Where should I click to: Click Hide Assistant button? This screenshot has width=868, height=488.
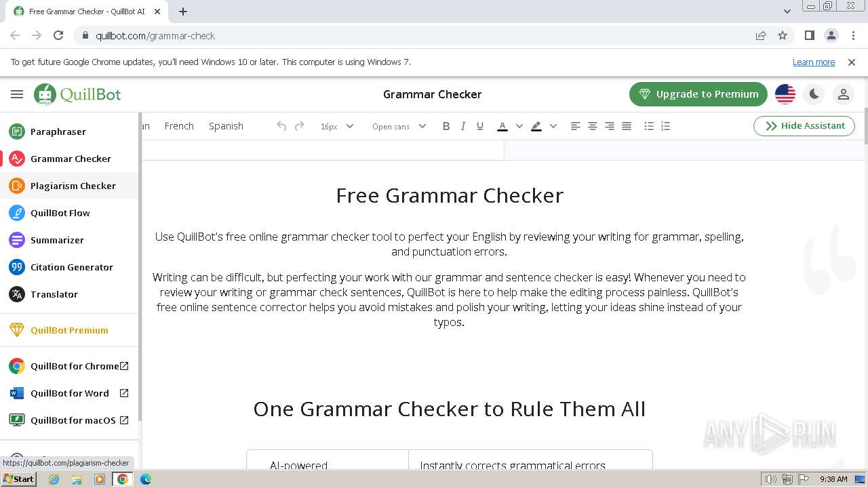pyautogui.click(x=804, y=126)
